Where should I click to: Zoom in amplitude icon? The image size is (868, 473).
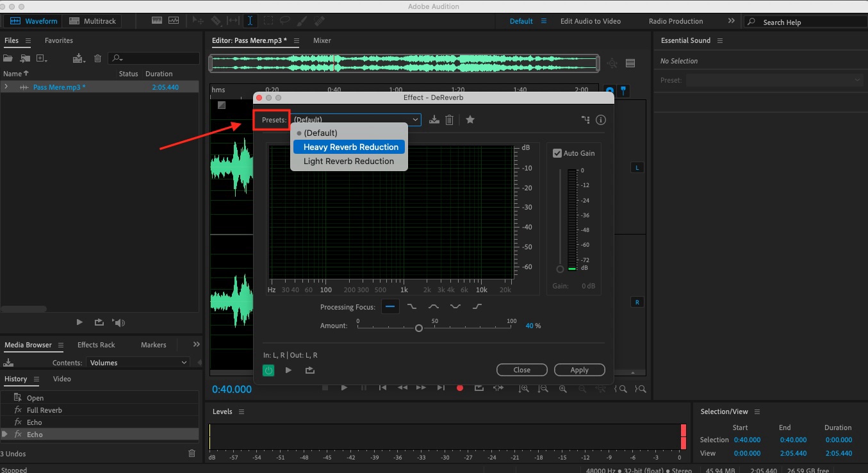pos(524,388)
